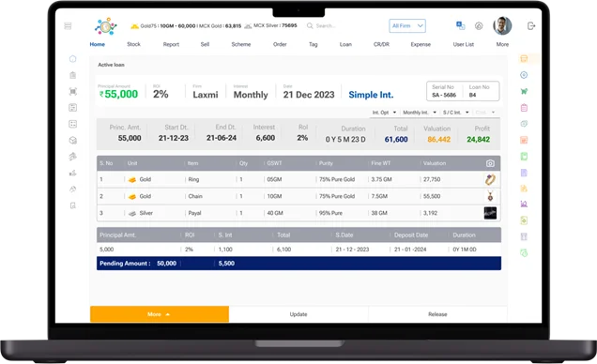Click the scan frame icon in left sidebar
597x364 pixels.
72,91
